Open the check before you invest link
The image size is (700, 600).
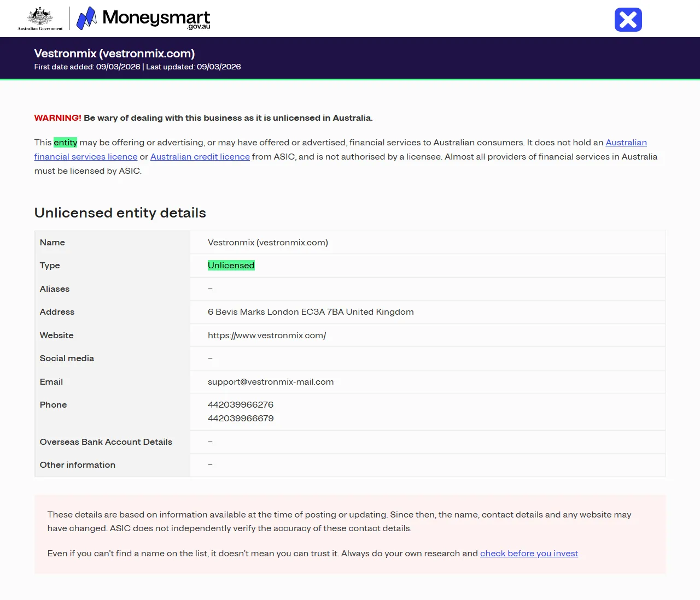click(529, 554)
